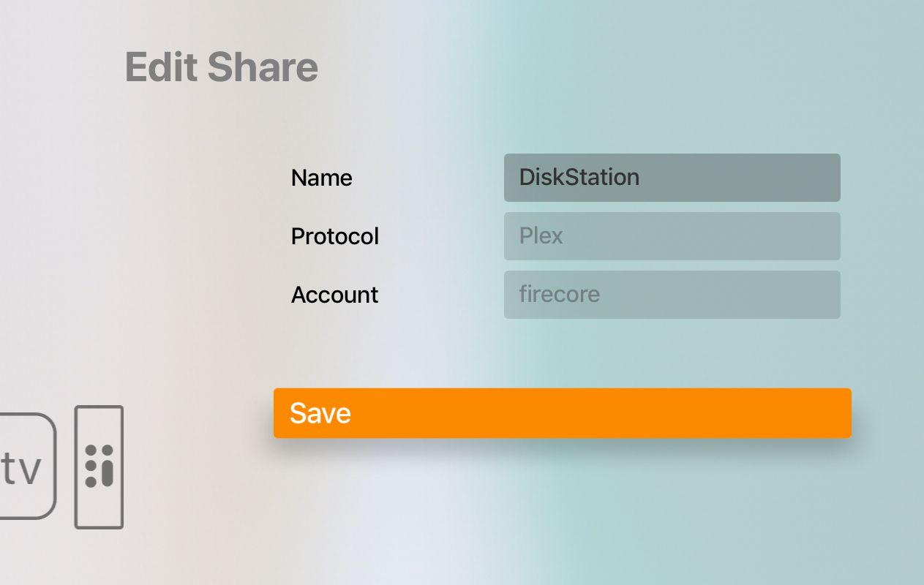The height and width of the screenshot is (585, 924).
Task: Click the Protocol label
Action: coord(335,236)
